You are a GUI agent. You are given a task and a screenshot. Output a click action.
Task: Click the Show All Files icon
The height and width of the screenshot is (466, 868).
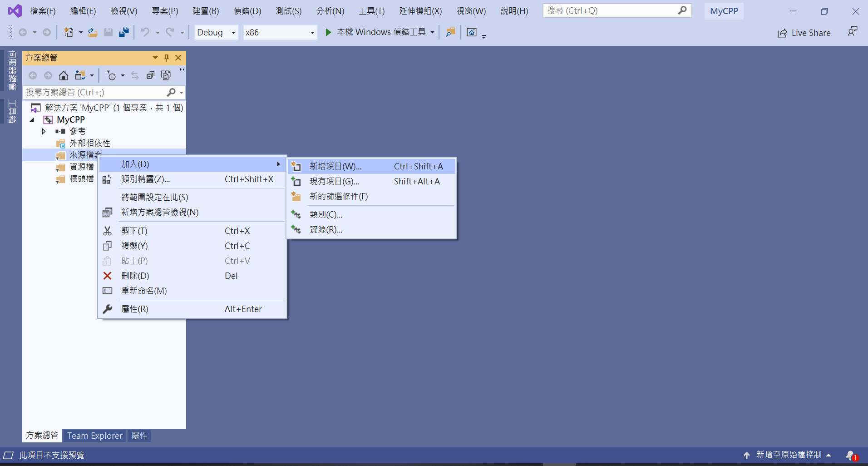tap(166, 75)
